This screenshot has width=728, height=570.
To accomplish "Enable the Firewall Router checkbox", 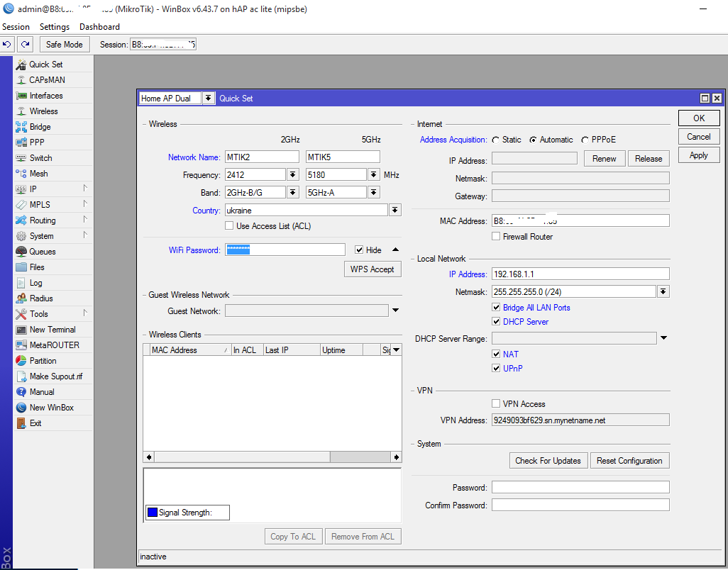I will pyautogui.click(x=496, y=237).
